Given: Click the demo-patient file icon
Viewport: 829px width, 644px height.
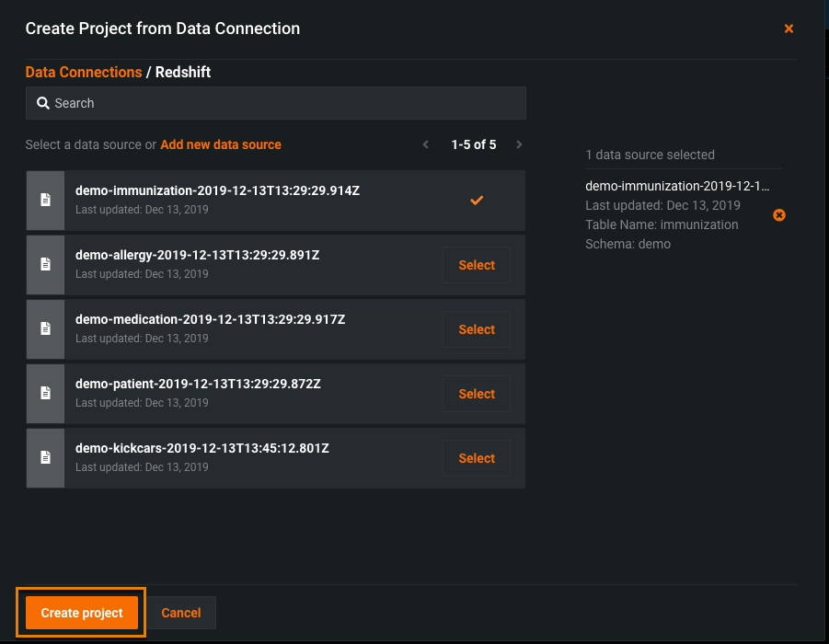Looking at the screenshot, I should pos(45,394).
